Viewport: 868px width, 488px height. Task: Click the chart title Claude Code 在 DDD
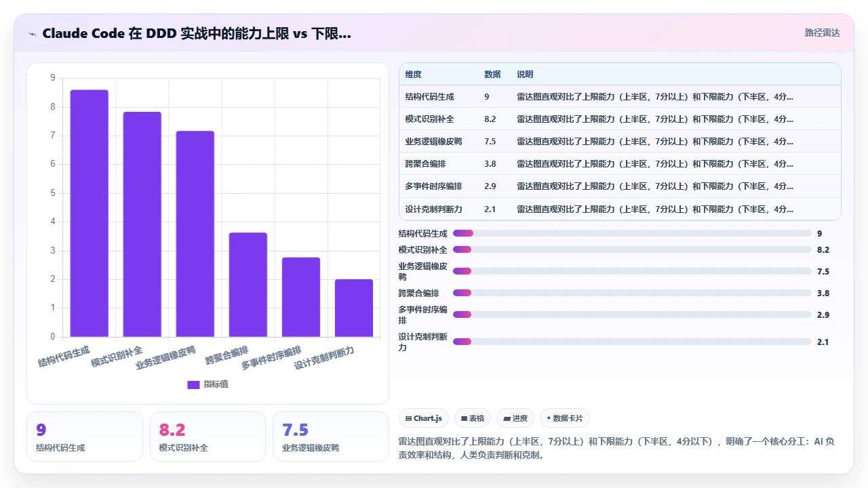tap(197, 33)
